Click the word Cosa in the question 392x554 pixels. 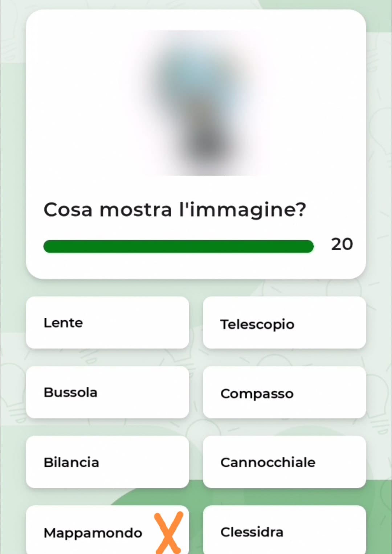tap(68, 210)
